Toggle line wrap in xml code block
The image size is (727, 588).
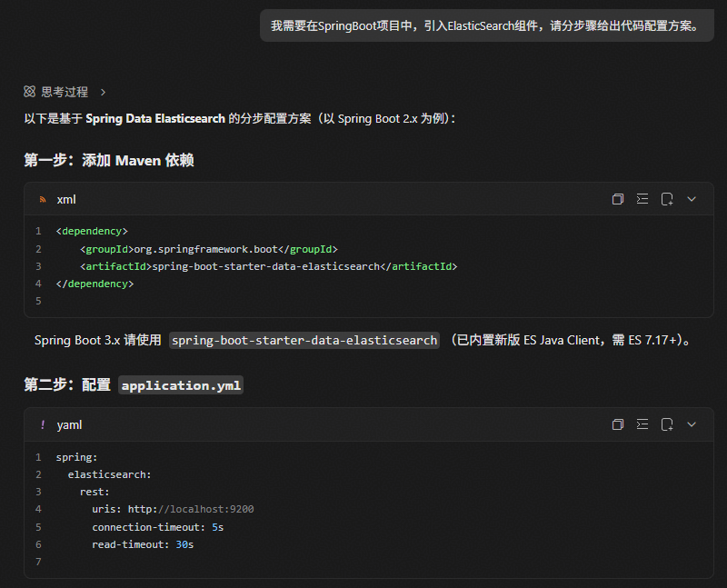click(x=642, y=199)
